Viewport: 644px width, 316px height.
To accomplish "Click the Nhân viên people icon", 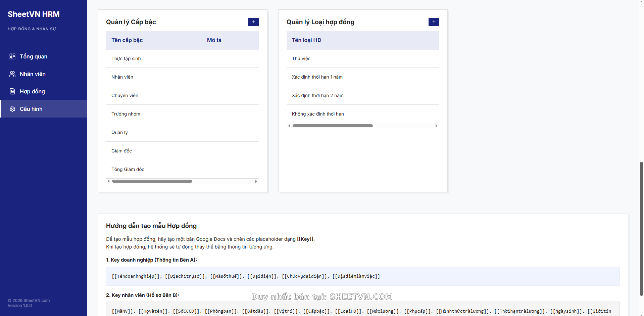I will (12, 74).
